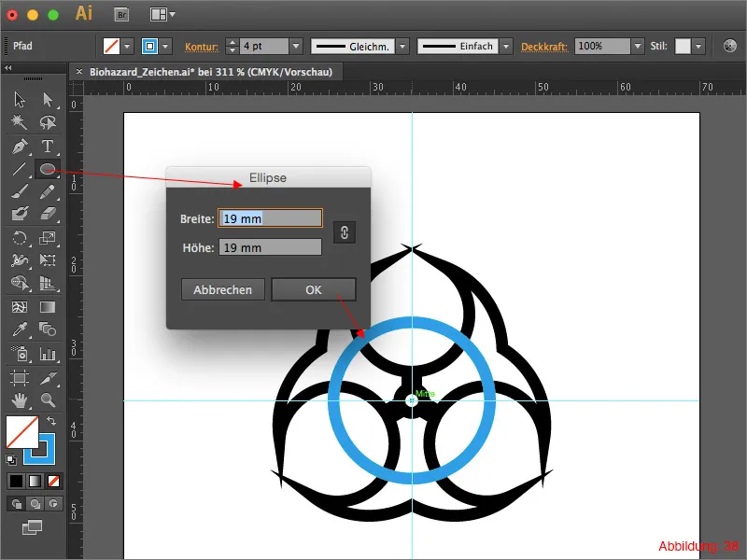Image resolution: width=747 pixels, height=560 pixels.
Task: Click the Breite width input field
Action: click(x=270, y=218)
